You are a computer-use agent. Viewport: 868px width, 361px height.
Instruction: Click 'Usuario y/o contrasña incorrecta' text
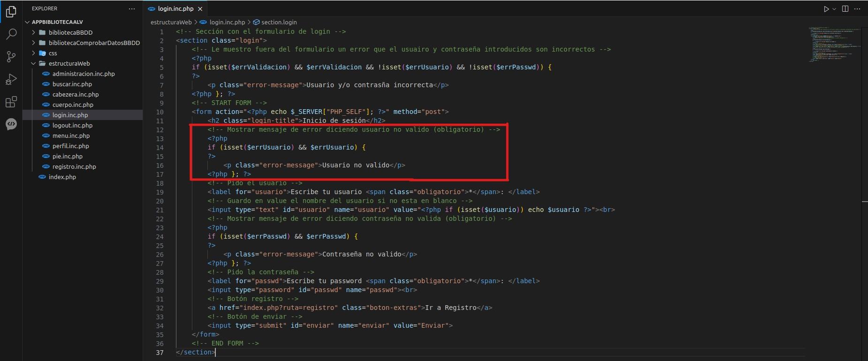point(370,85)
